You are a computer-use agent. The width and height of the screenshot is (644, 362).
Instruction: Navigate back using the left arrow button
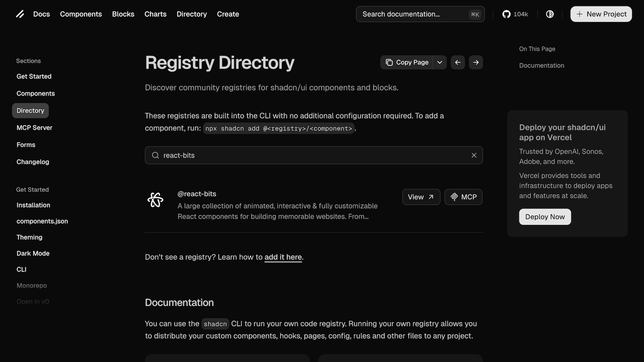[458, 62]
